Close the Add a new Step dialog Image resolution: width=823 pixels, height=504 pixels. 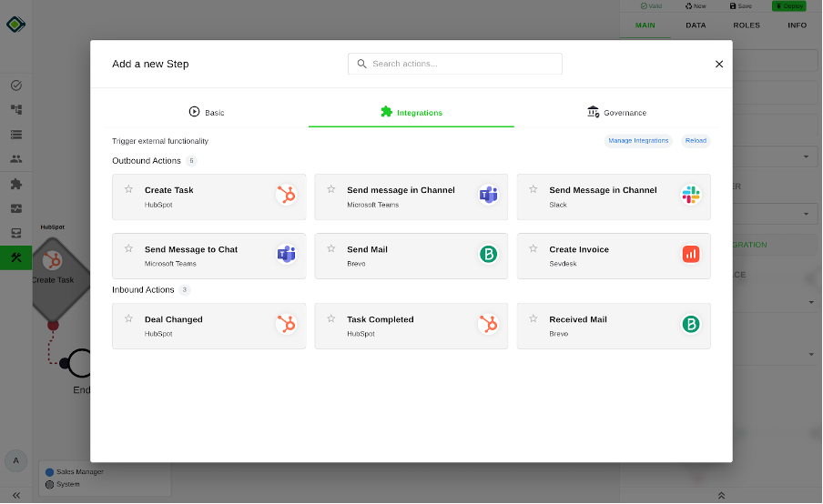tap(719, 64)
